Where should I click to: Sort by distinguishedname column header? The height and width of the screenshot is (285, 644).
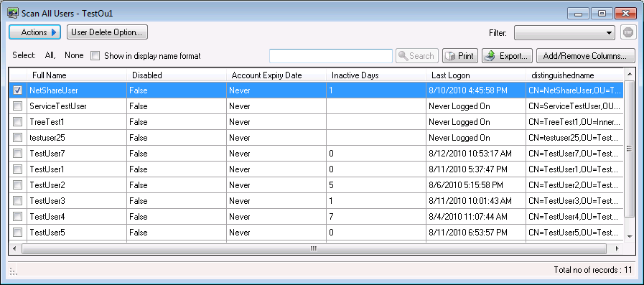pos(574,75)
